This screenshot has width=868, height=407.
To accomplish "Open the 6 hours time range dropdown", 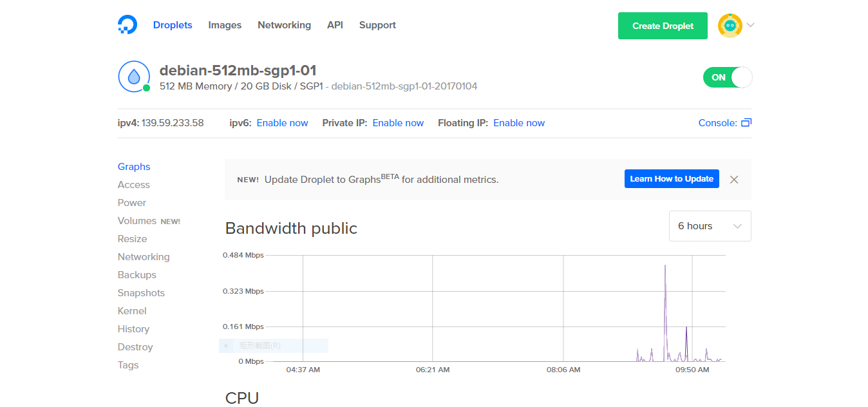I will [710, 226].
